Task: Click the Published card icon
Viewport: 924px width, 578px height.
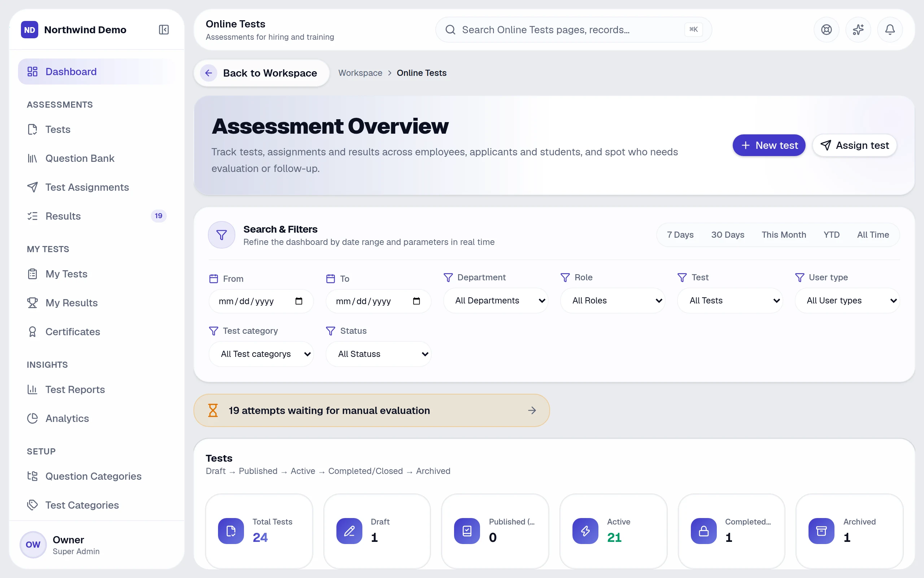Action: pyautogui.click(x=467, y=531)
